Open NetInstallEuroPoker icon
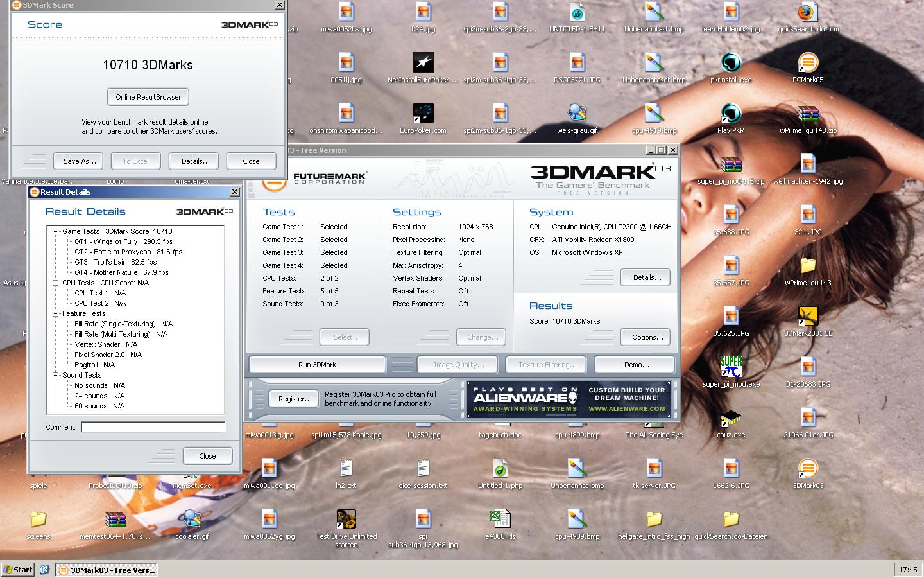 point(423,67)
